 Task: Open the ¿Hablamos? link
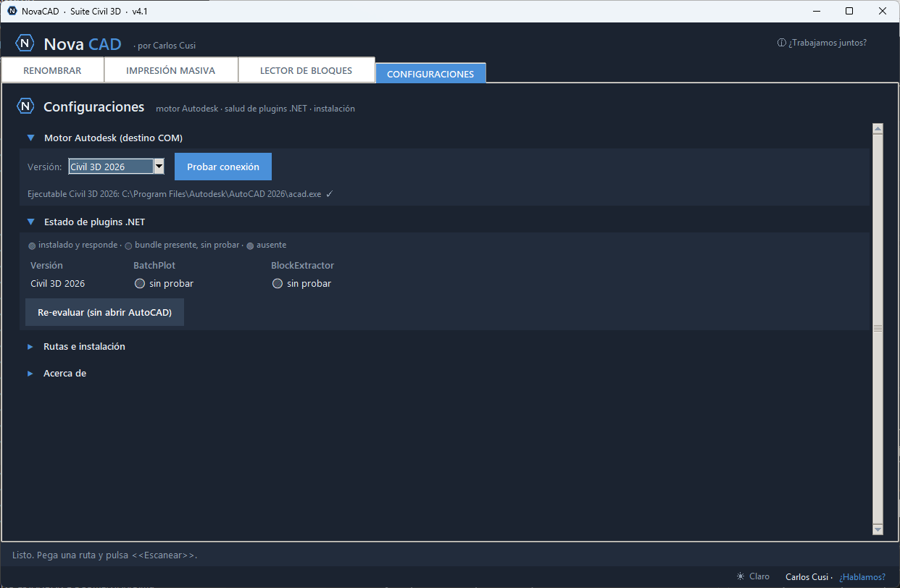click(x=862, y=577)
